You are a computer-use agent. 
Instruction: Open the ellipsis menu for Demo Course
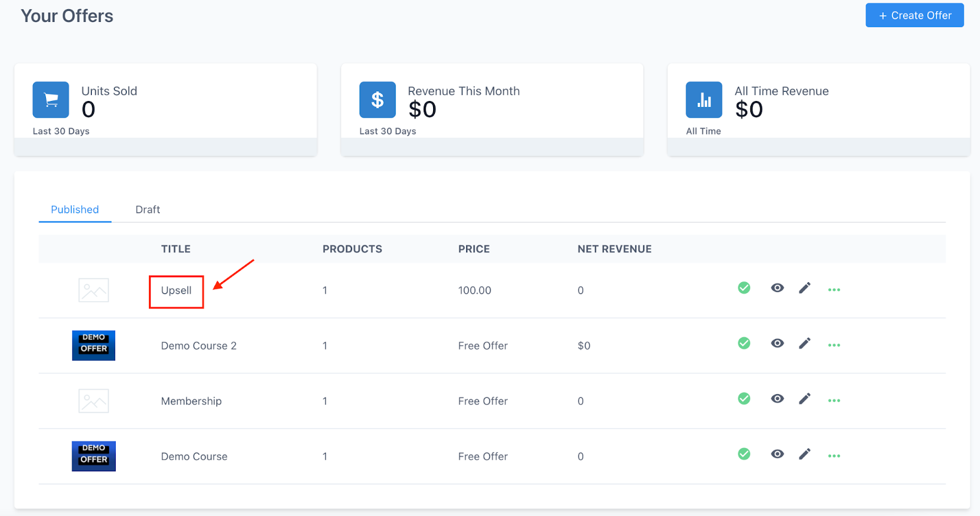coord(834,456)
